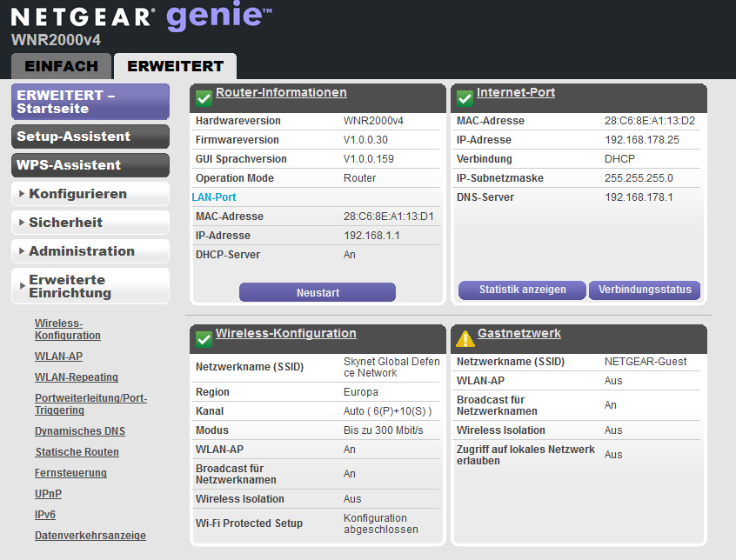Click the WNR2000v4 model name in header
Screen dimensions: 736x560
56,40
